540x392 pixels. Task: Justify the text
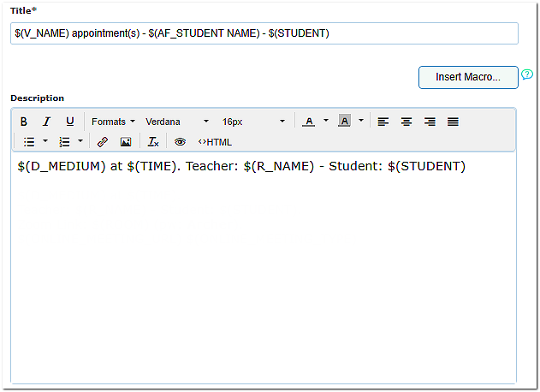(453, 122)
